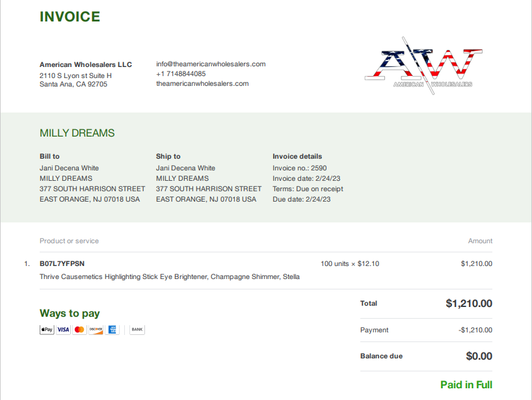Screen dimensions: 532x400
Task: Click the Balance due $0.00 amount
Action: coord(479,356)
